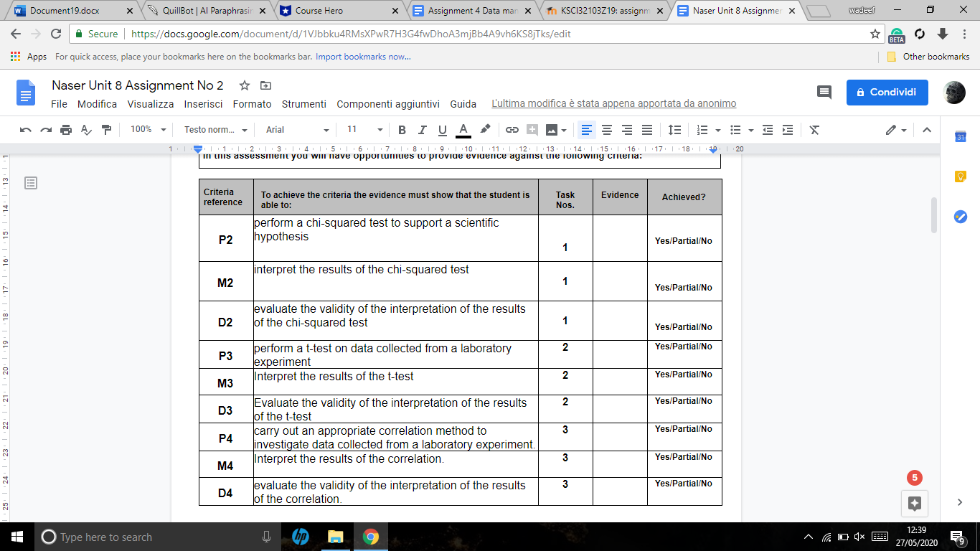The width and height of the screenshot is (980, 551).
Task: Toggle underline formatting
Action: 442,130
